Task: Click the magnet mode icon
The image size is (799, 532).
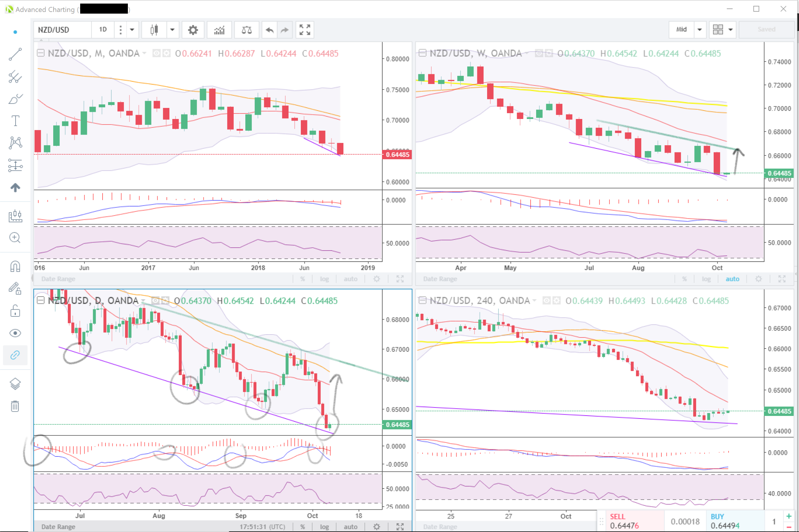Action: coord(15,267)
